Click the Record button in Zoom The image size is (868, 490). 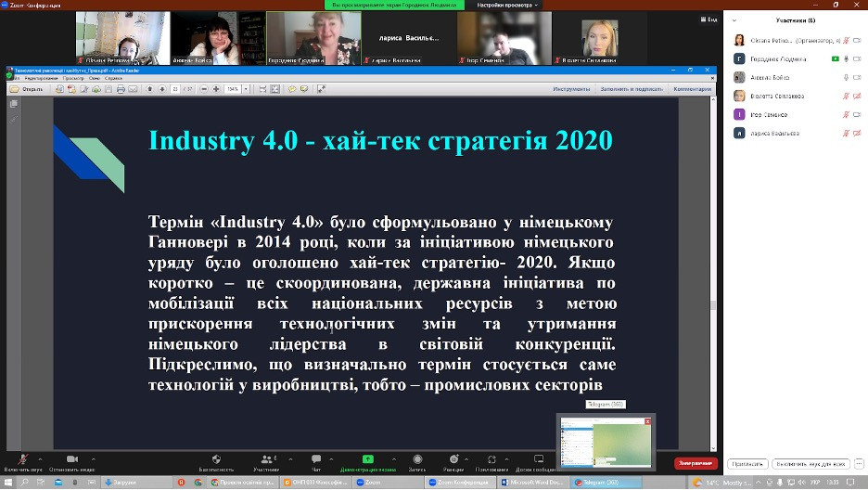coord(417,462)
